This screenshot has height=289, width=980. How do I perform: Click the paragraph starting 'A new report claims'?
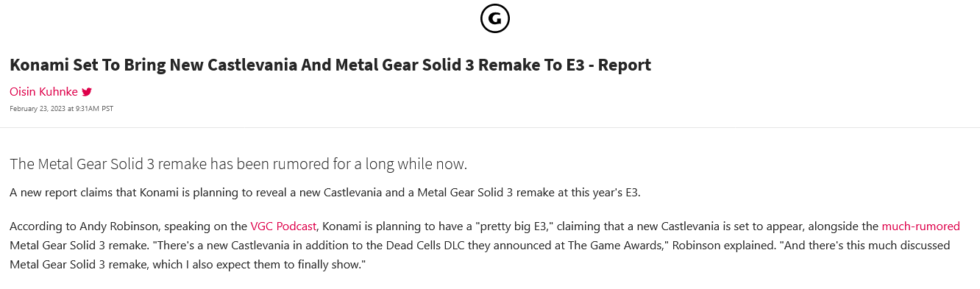325,193
